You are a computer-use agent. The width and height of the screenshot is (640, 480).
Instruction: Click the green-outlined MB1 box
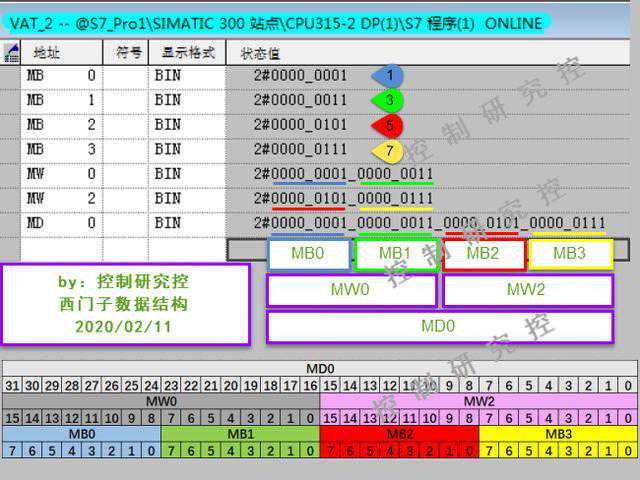tap(396, 254)
